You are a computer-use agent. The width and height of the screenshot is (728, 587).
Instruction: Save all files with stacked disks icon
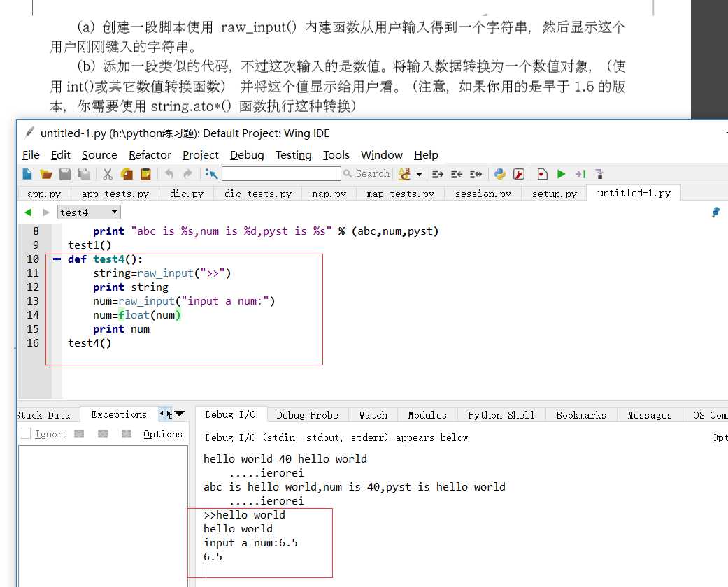tap(84, 174)
